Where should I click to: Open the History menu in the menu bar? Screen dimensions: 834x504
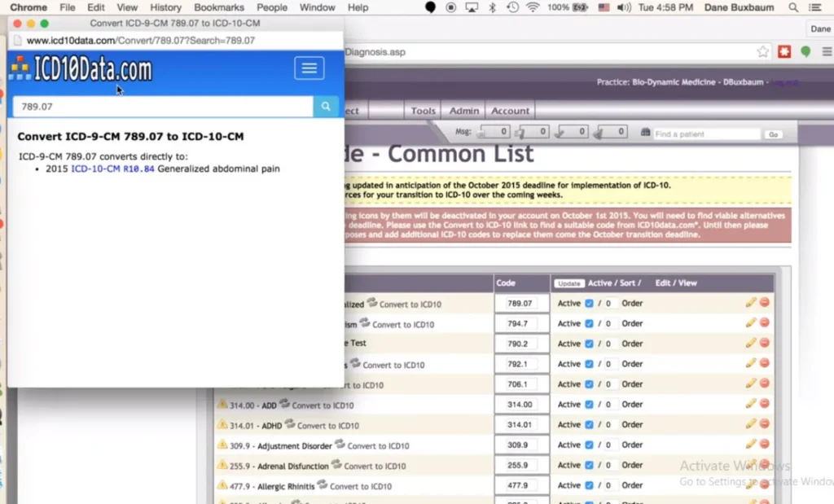[x=166, y=7]
